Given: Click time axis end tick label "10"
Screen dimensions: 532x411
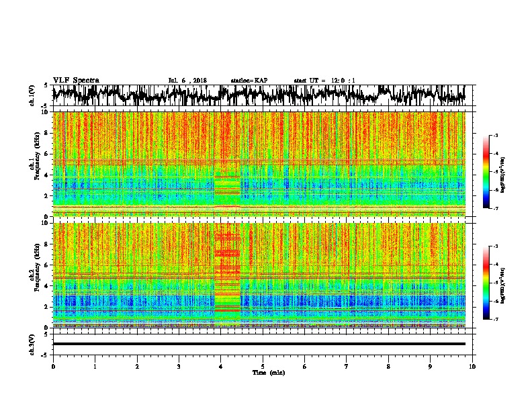Looking at the screenshot, I should click(x=472, y=367).
